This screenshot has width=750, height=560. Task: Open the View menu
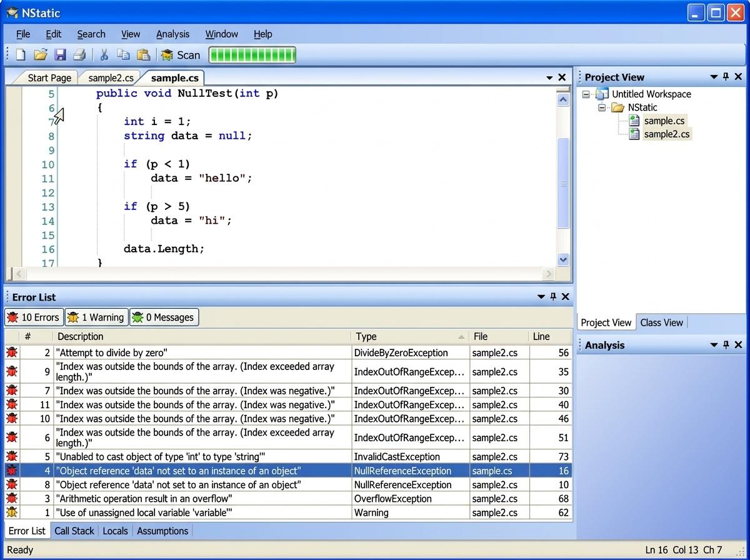click(x=131, y=34)
